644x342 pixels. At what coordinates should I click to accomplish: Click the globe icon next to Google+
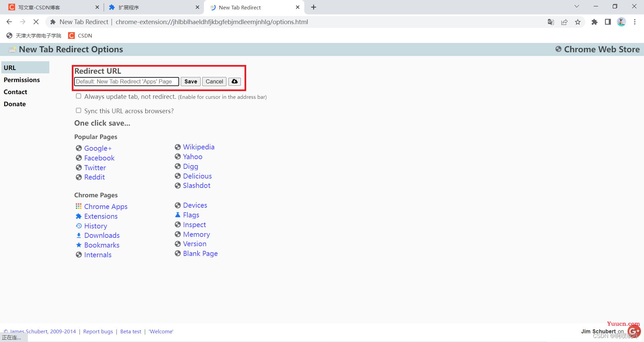[x=78, y=148]
